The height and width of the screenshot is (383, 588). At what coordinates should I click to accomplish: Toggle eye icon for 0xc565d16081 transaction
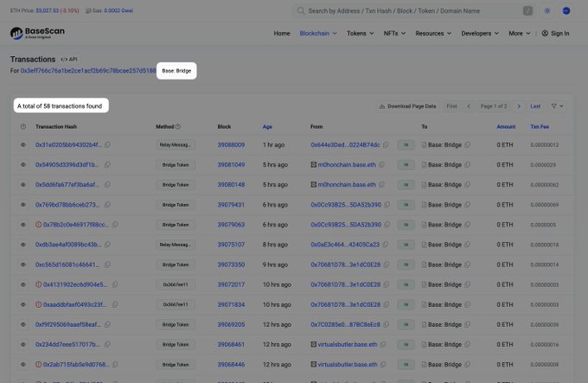(x=23, y=265)
